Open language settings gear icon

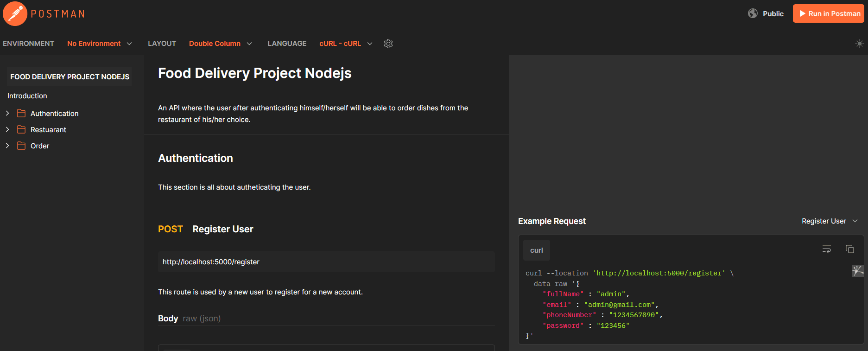(388, 44)
